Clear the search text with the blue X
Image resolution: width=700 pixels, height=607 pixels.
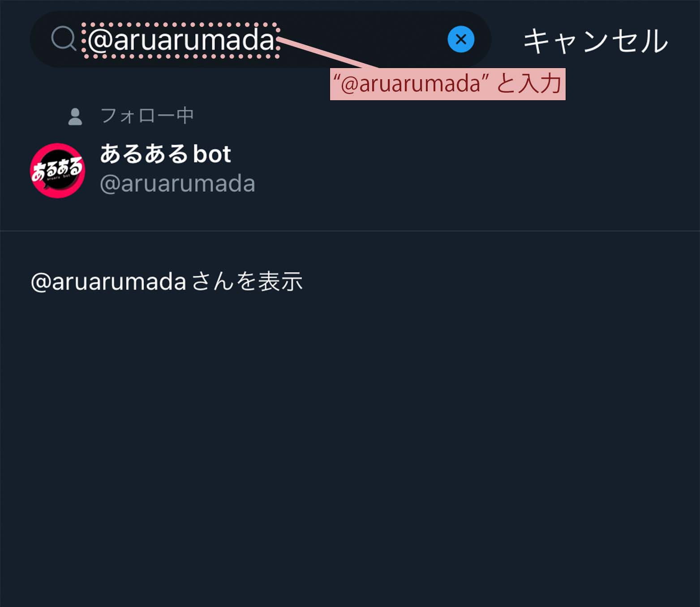(x=461, y=39)
